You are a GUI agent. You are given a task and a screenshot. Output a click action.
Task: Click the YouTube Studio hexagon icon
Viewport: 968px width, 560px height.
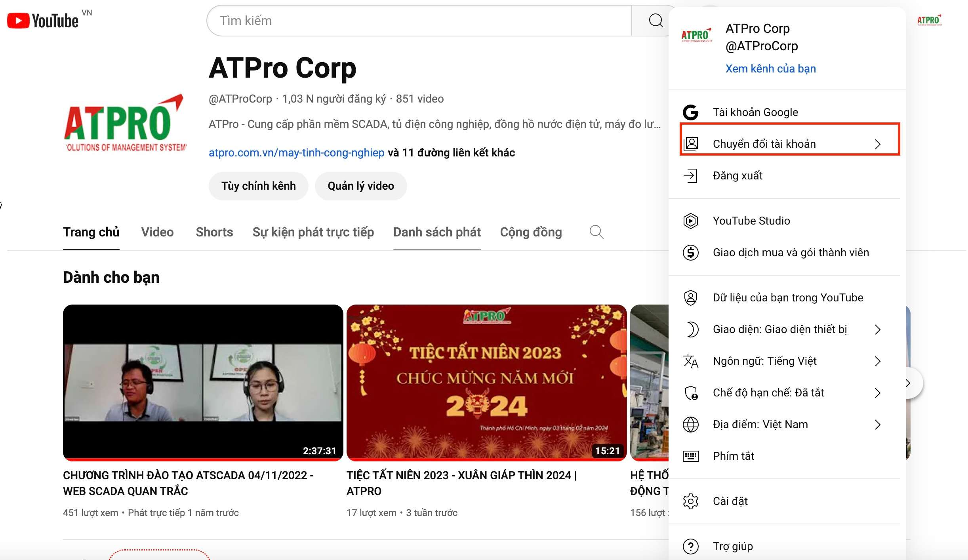pos(690,221)
